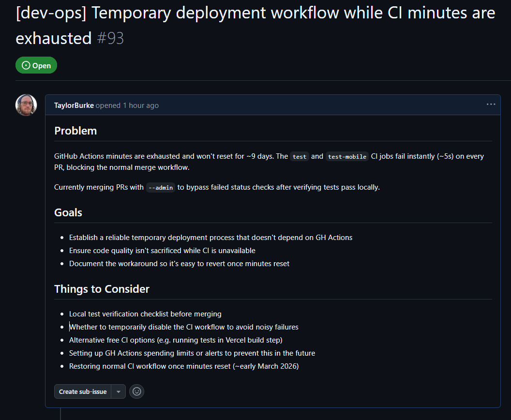Screen dimensions: 511x420
Task: Open the comment options kebab menu
Action: pos(491,104)
